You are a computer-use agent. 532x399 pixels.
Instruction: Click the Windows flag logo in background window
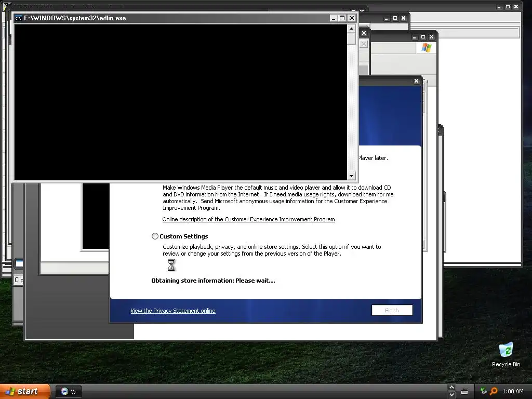click(x=426, y=47)
